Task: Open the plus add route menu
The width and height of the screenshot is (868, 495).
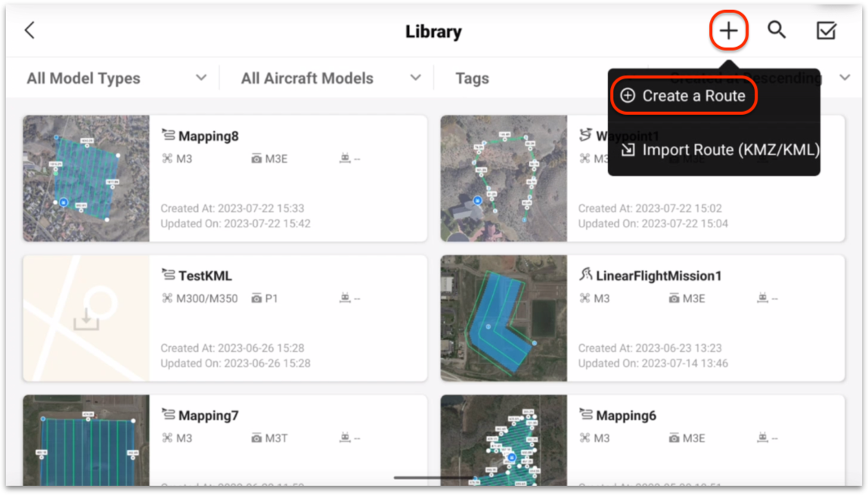Action: (729, 30)
